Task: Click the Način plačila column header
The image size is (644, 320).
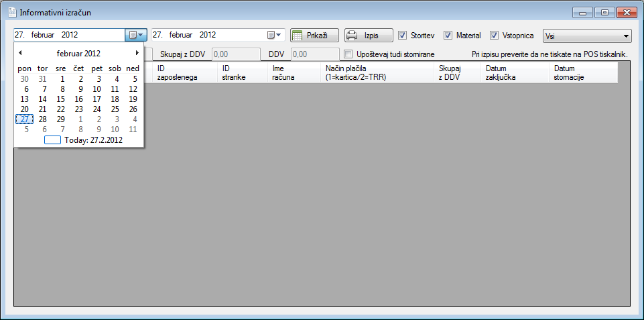Action: pyautogui.click(x=377, y=72)
